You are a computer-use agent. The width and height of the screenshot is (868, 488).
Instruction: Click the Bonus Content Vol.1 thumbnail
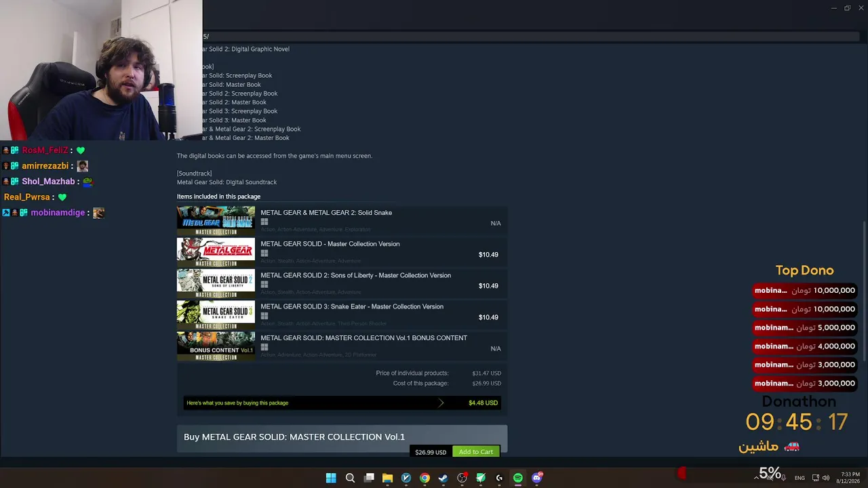[x=216, y=346]
